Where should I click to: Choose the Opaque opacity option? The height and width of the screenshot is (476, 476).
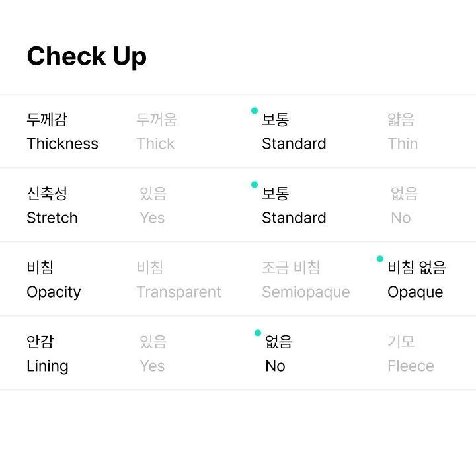(416, 280)
